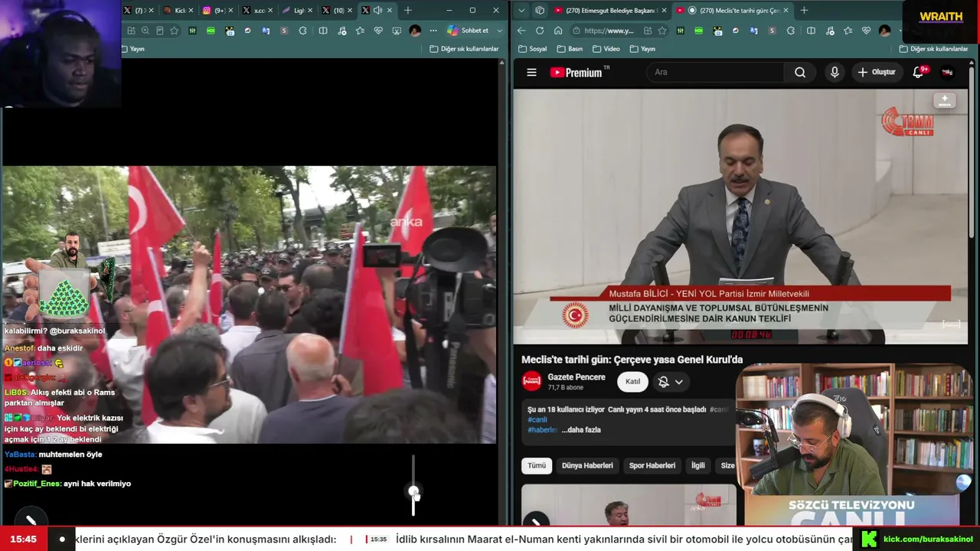The width and height of the screenshot is (980, 551).
Task: Open a new tab in the right browser
Action: (804, 11)
